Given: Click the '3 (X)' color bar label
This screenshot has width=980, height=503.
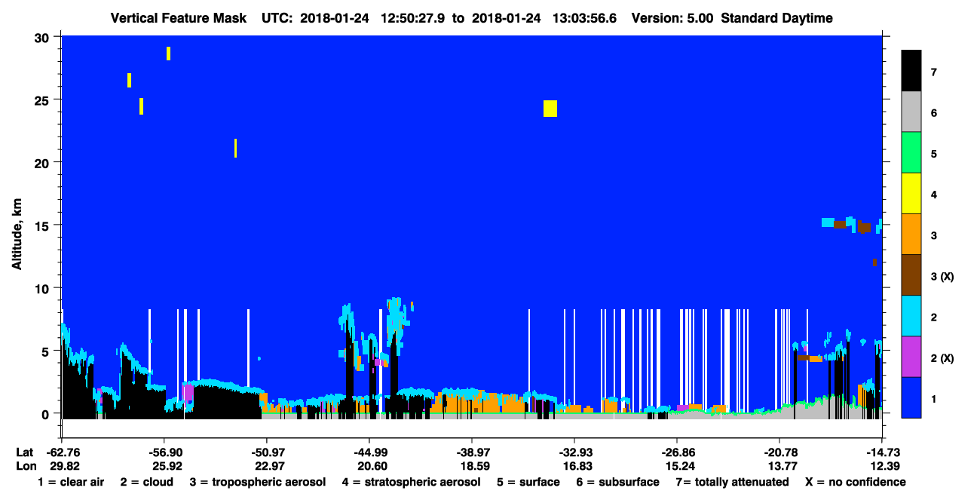Looking at the screenshot, I should (x=942, y=277).
